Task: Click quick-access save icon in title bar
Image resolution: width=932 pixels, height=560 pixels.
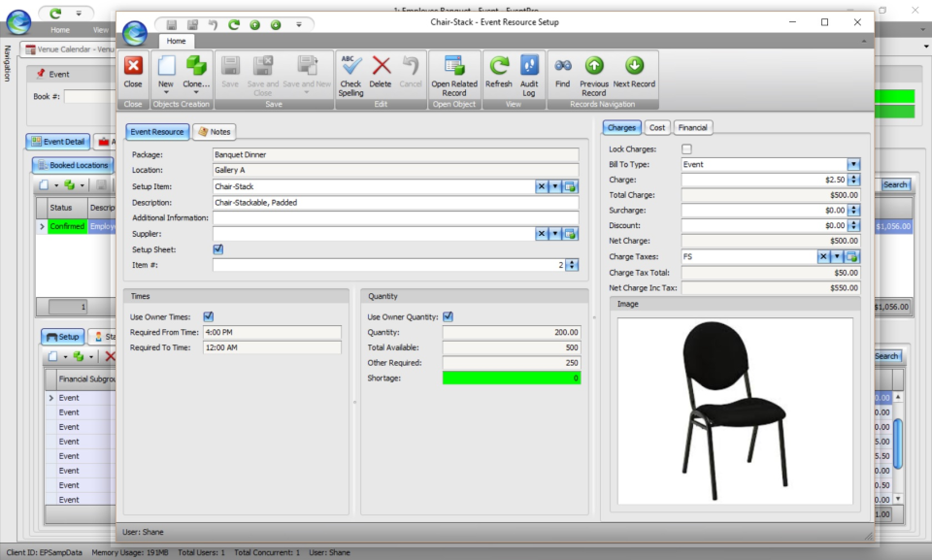Action: tap(172, 24)
